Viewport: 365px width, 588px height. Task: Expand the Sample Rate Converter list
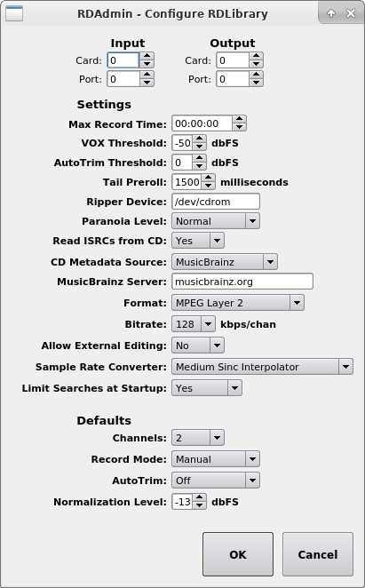(262, 367)
